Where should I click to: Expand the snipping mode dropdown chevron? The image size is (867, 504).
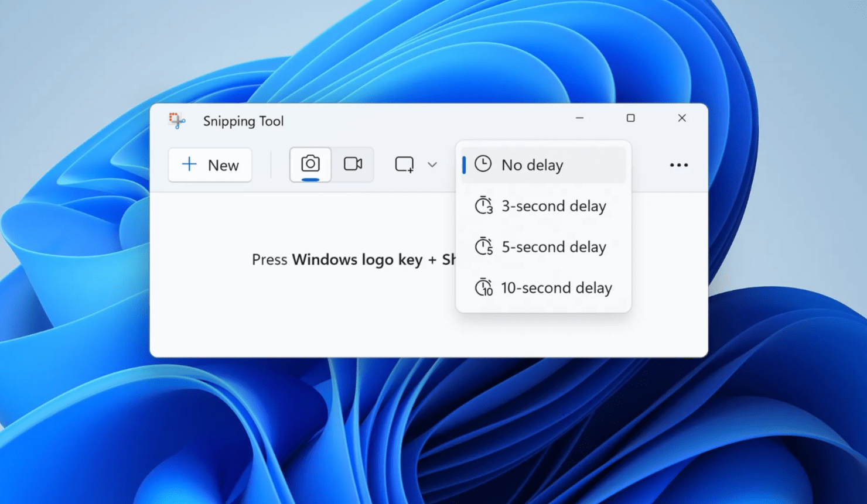coord(432,165)
